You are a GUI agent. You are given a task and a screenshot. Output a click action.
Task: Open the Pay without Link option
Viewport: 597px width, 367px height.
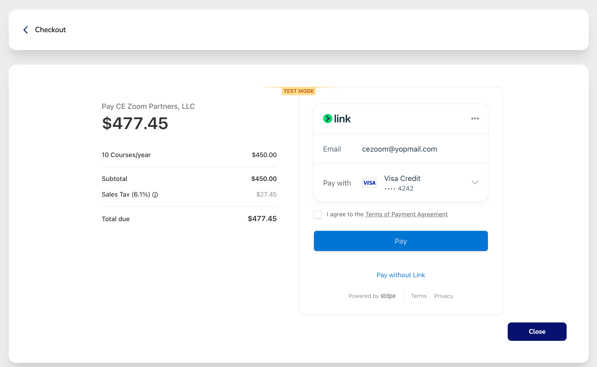pyautogui.click(x=401, y=275)
